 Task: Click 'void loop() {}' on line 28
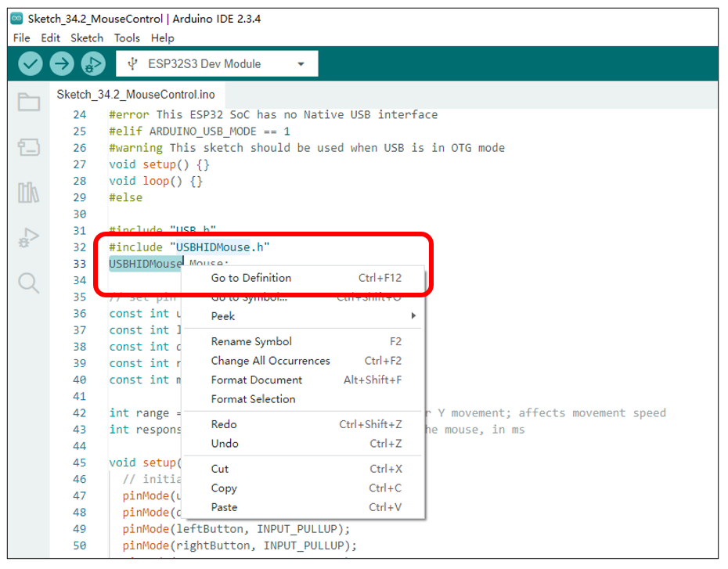156,181
